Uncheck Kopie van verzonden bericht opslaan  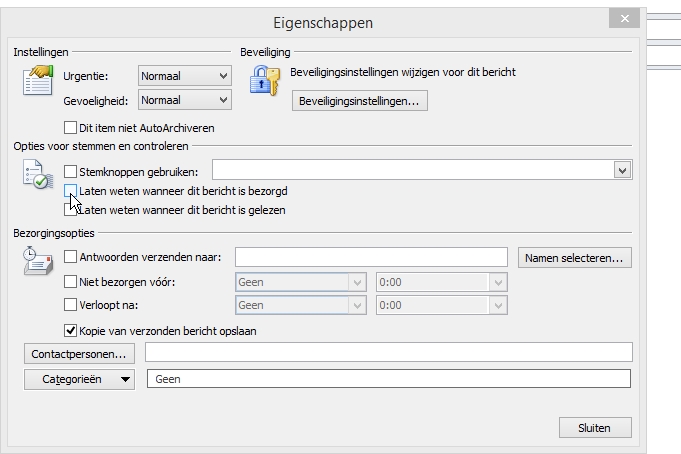70,331
